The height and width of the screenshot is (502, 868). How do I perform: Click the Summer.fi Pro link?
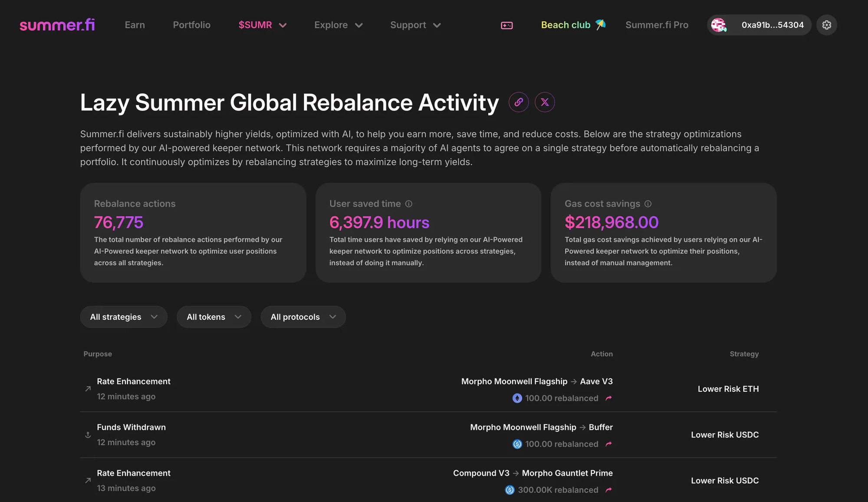657,25
